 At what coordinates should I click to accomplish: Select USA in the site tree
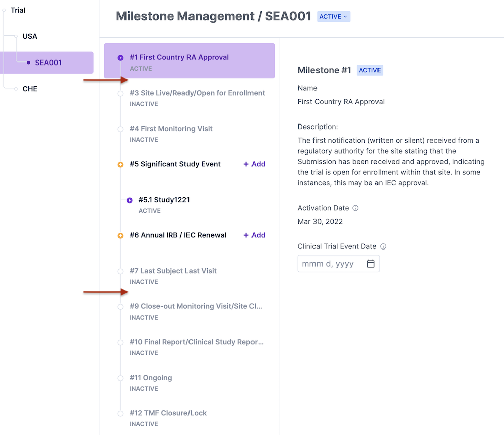[x=30, y=36]
